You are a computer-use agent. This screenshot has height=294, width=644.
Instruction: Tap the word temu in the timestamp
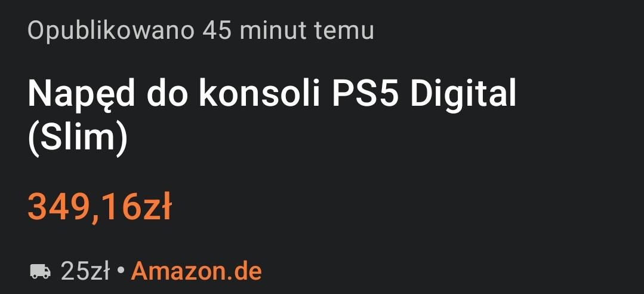pos(344,32)
